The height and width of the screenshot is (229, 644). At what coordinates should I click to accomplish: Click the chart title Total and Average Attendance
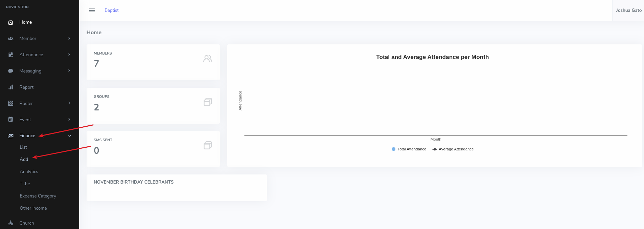[x=432, y=57]
